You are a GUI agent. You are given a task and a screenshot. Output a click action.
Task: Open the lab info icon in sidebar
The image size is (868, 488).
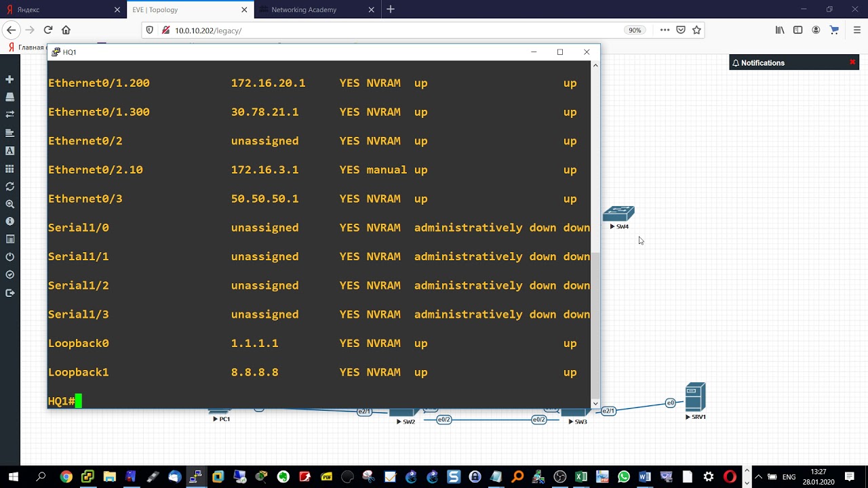coord(9,222)
